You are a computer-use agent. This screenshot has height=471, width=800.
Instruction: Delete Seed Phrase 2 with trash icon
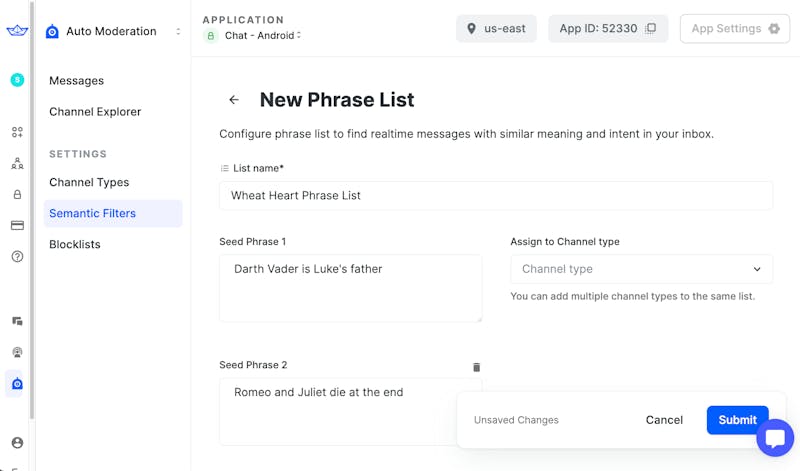click(x=476, y=368)
